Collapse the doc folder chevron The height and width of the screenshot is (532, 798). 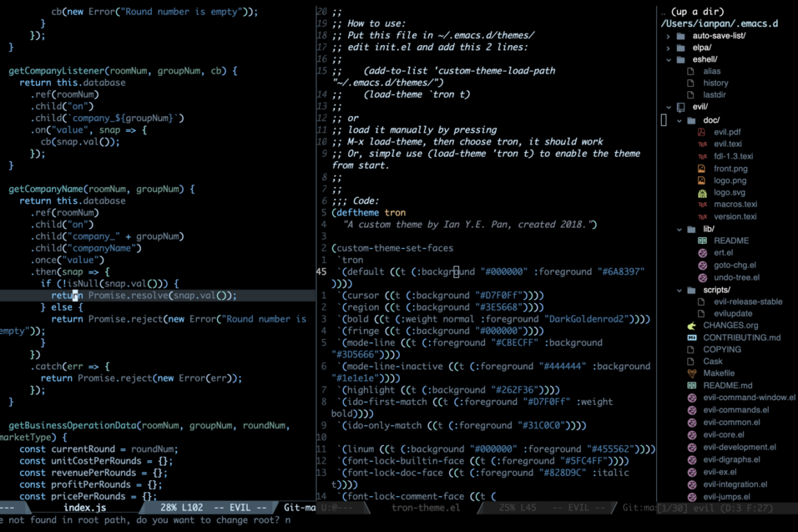coord(679,121)
